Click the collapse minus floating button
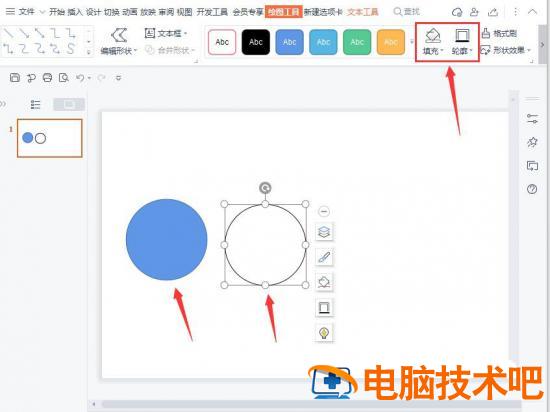 324,211
